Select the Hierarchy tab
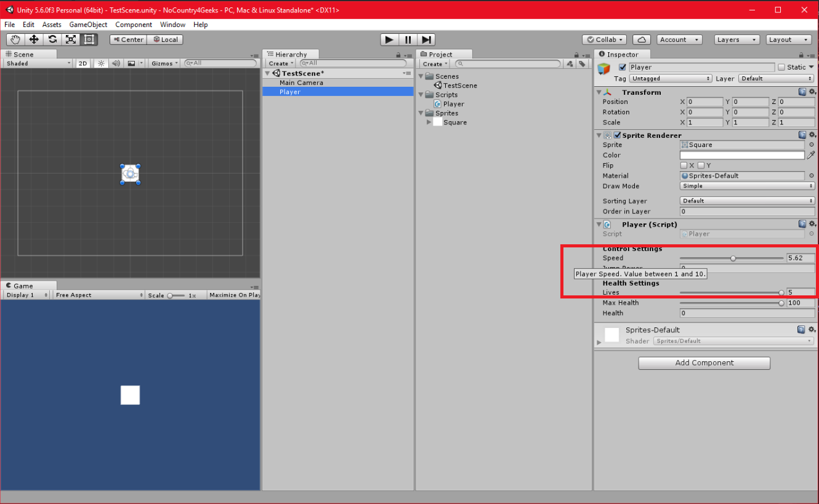819x504 pixels. (x=291, y=54)
